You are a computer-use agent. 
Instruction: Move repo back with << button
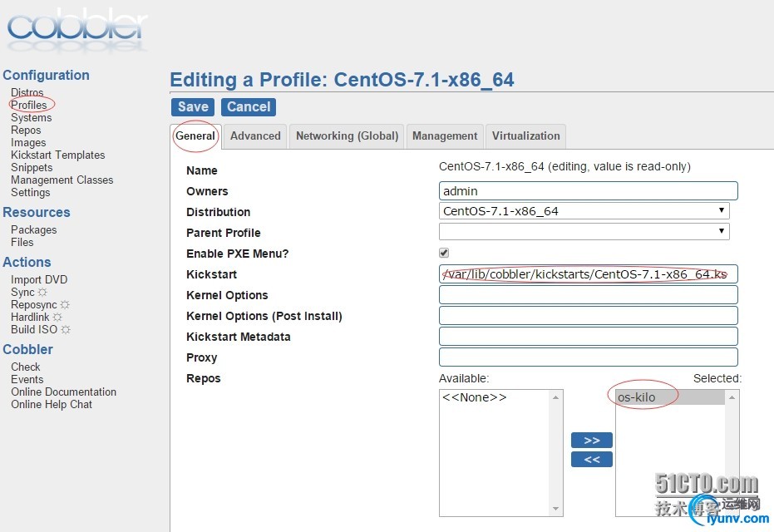[x=592, y=460]
